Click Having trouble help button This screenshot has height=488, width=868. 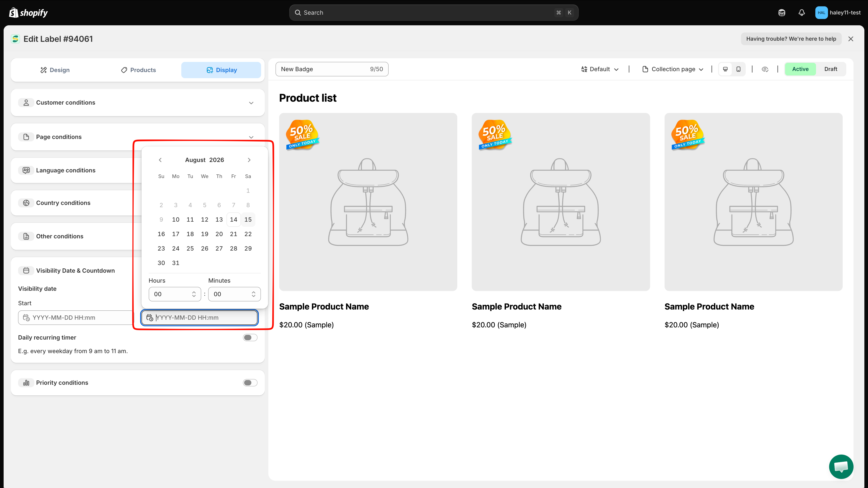tap(791, 39)
